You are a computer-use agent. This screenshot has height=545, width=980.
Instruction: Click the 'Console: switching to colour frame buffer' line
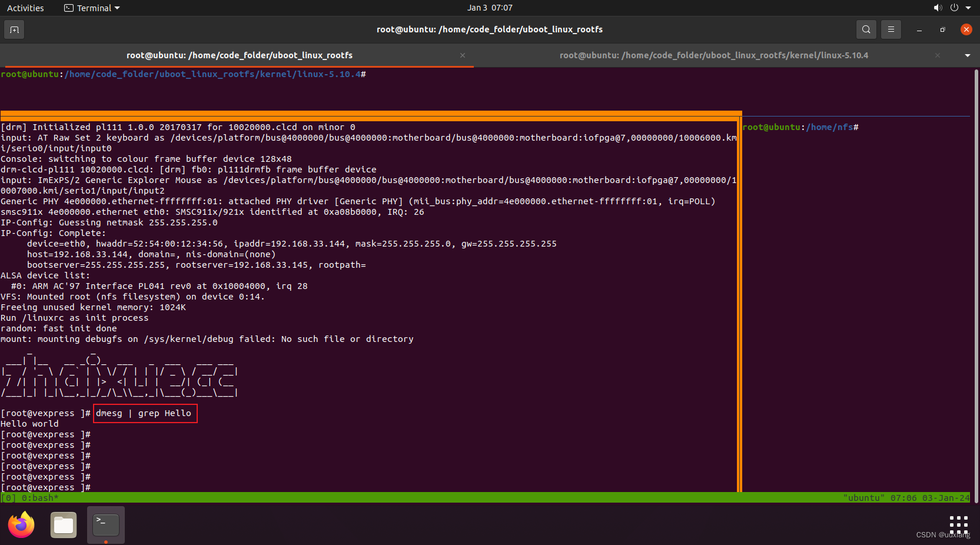[x=146, y=159]
